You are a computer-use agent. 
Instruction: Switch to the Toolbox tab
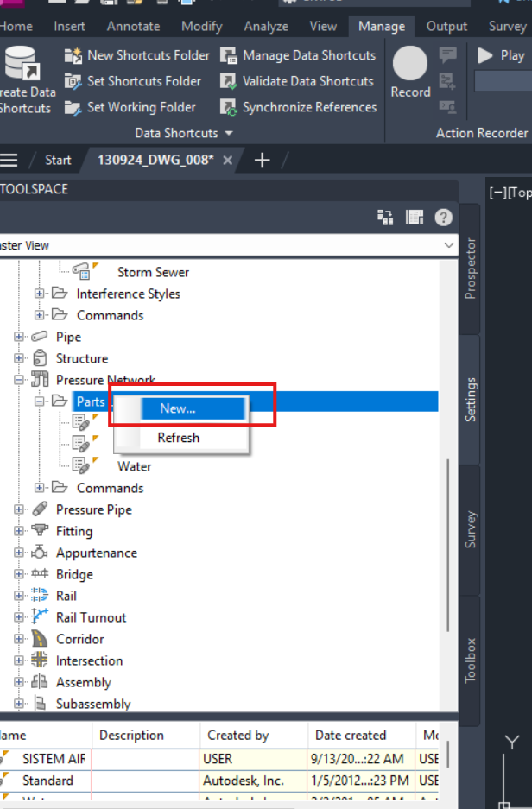pyautogui.click(x=470, y=660)
